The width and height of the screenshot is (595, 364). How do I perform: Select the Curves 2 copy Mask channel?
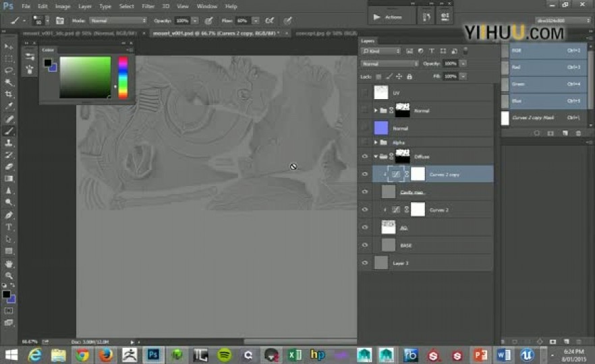(548, 117)
